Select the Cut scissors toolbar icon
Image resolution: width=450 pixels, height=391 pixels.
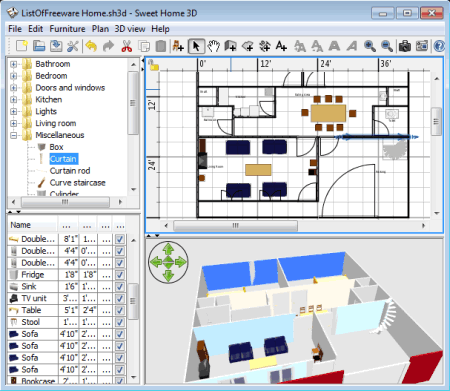coord(126,46)
